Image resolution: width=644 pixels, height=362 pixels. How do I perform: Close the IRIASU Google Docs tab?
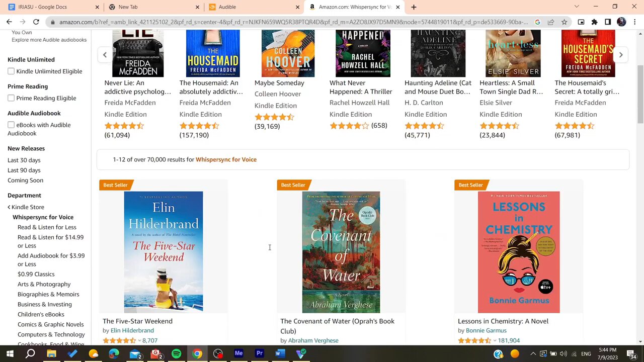(x=97, y=7)
